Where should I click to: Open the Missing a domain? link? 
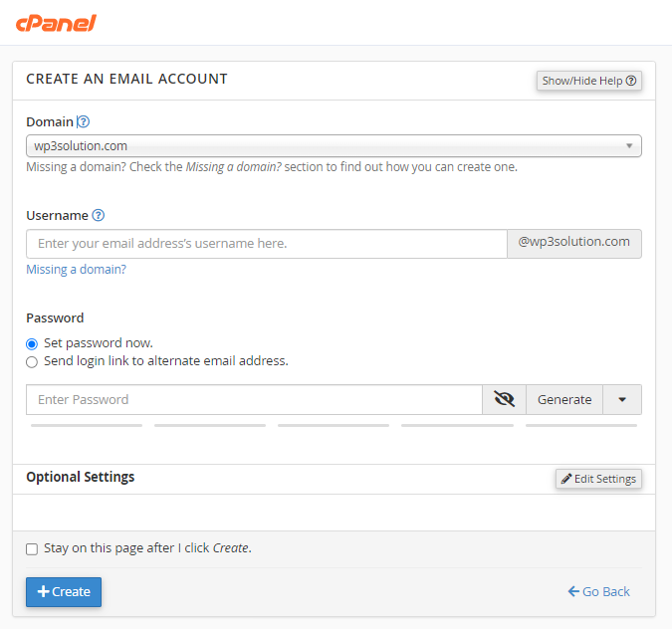click(76, 269)
